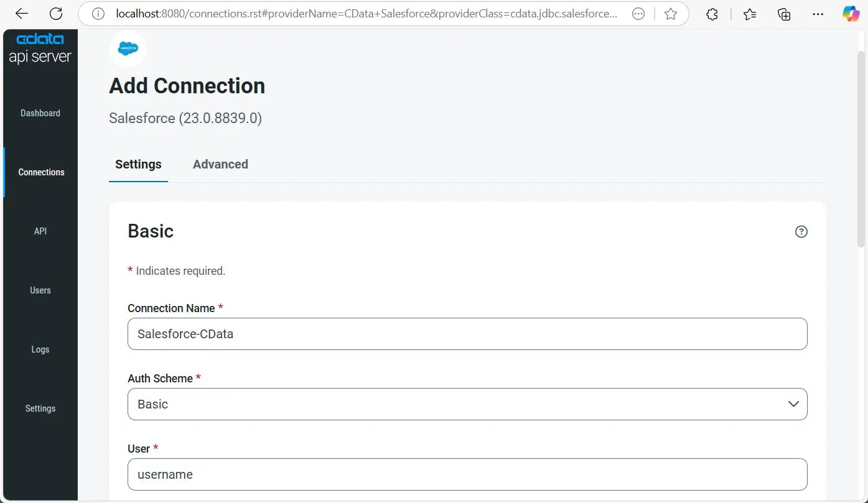
Task: Reload the page with refresh icon
Action: pos(56,14)
